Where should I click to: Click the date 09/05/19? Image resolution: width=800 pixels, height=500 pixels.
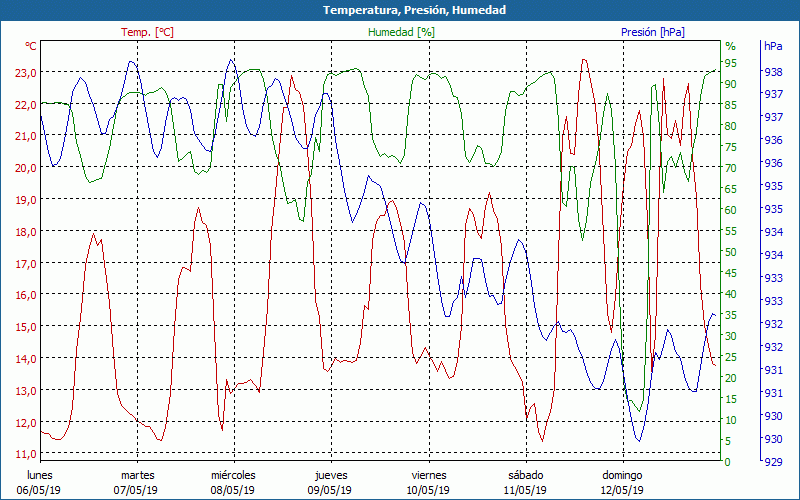coord(330,490)
